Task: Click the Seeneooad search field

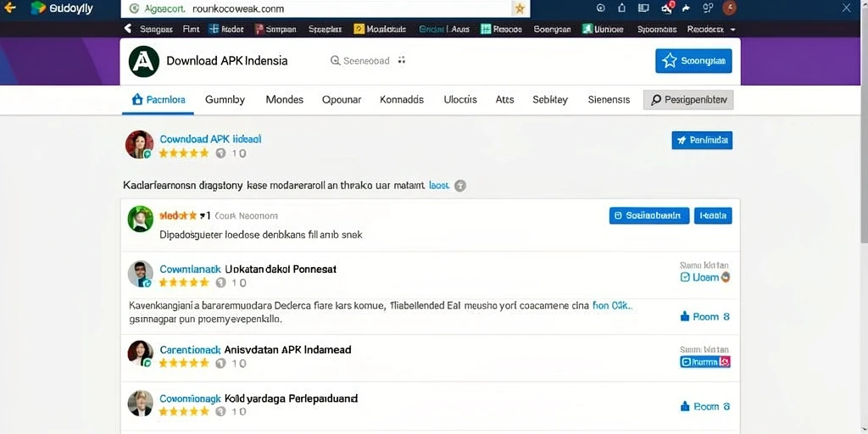Action: pyautogui.click(x=360, y=61)
